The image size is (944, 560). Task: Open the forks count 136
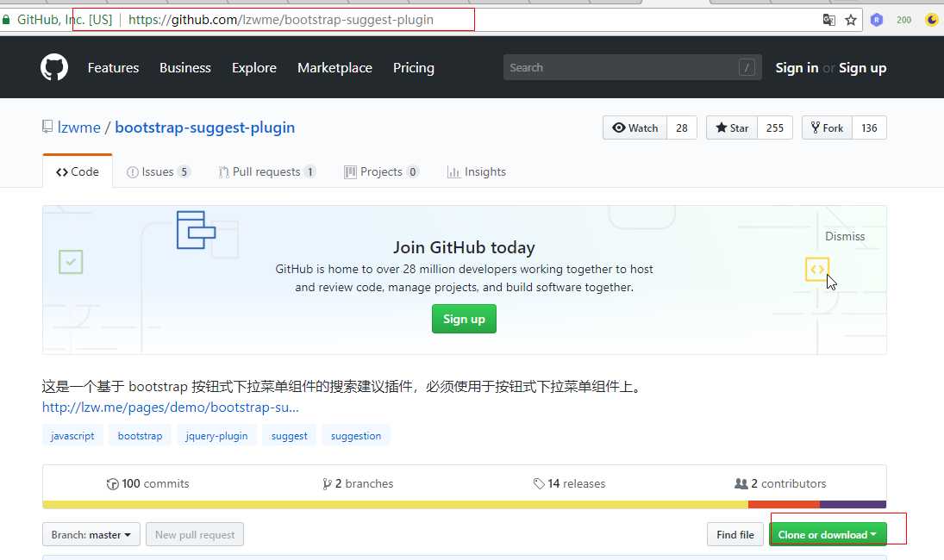tap(869, 128)
